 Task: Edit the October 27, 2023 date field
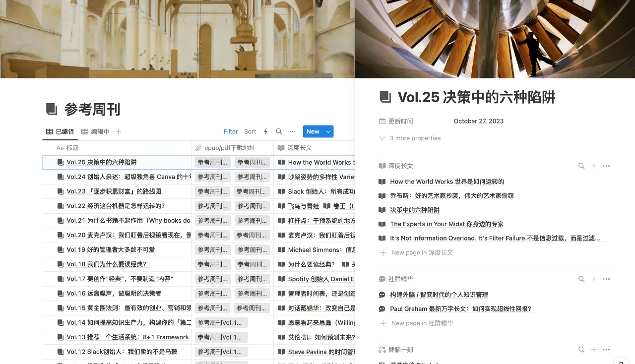pos(478,121)
